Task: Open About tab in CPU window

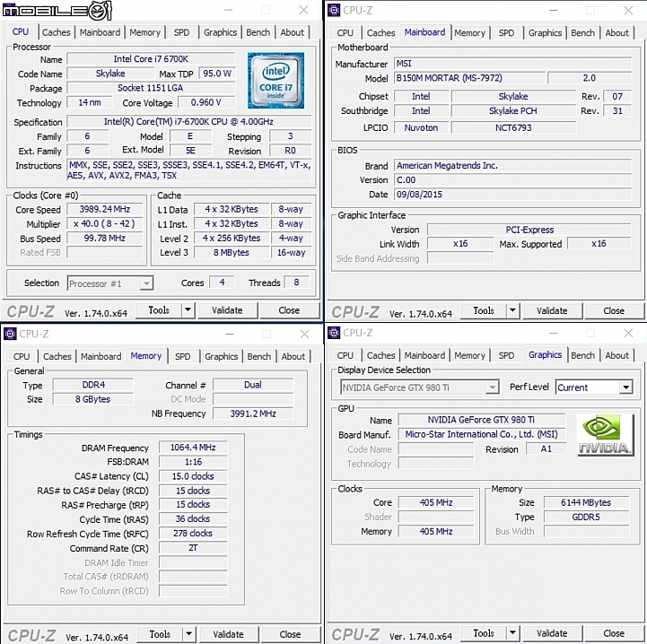Action: coord(293,32)
